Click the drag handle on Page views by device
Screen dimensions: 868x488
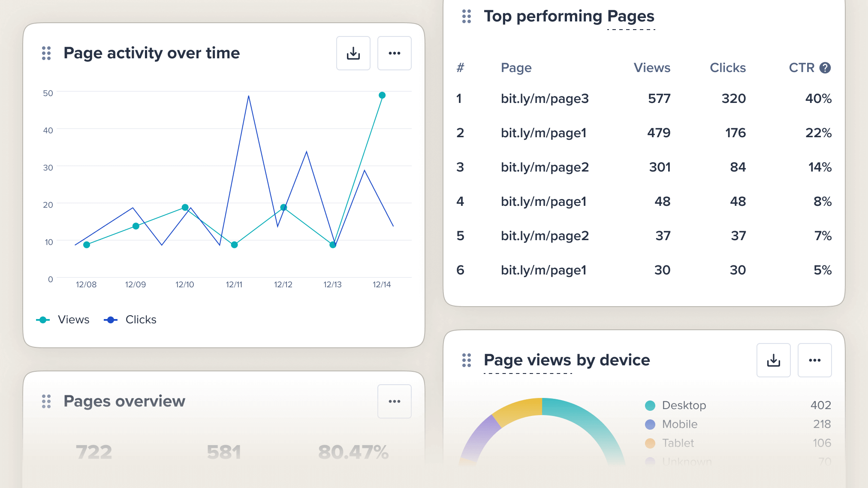point(467,360)
